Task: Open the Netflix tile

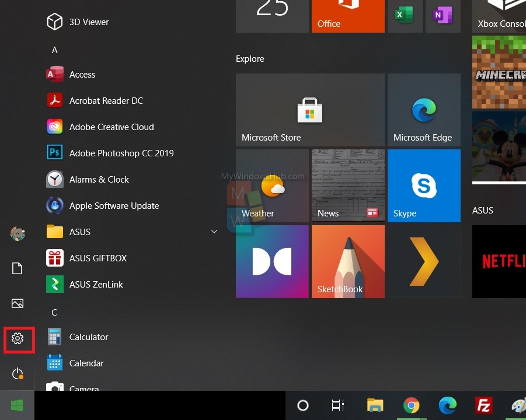Action: (499, 261)
